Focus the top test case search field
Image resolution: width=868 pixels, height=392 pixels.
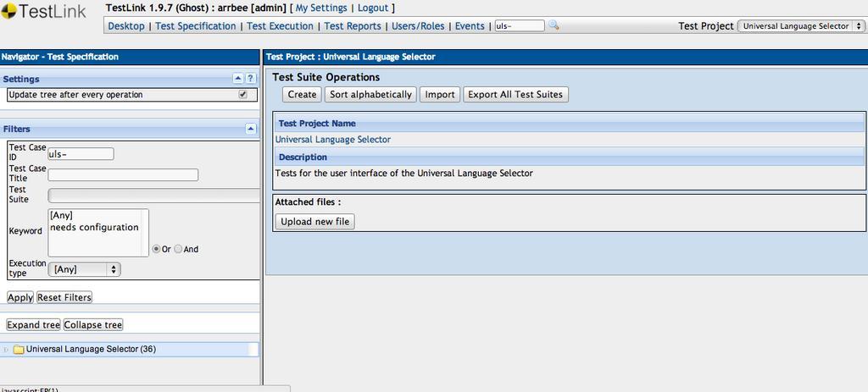pos(520,26)
